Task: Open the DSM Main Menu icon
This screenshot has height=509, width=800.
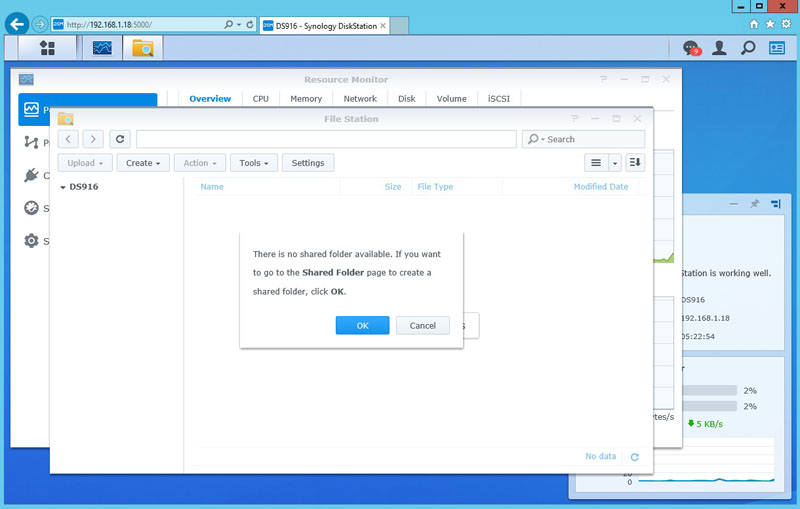Action: [x=47, y=48]
